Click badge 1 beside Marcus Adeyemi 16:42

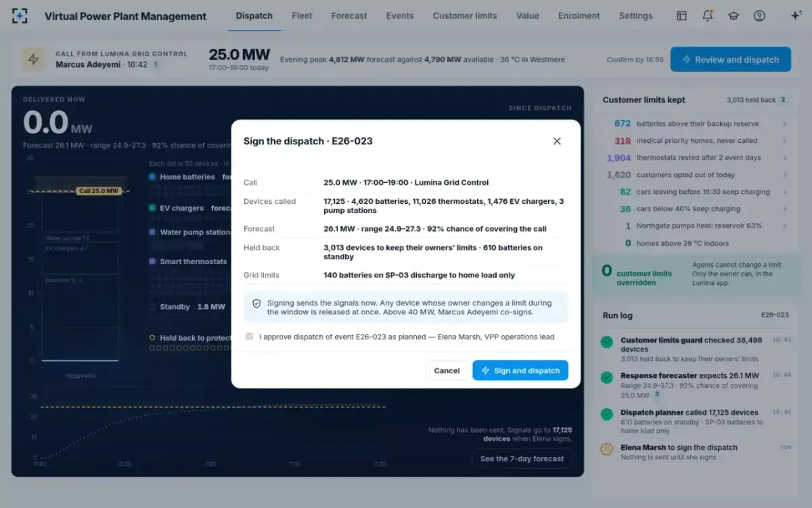point(155,64)
